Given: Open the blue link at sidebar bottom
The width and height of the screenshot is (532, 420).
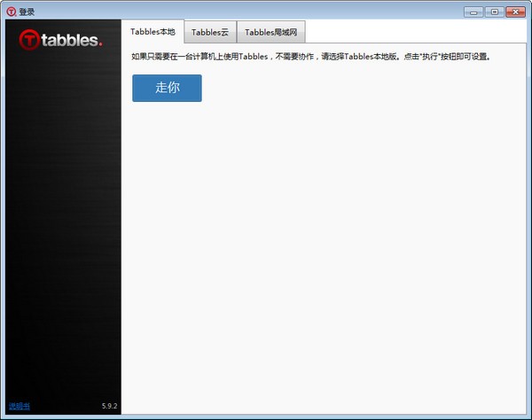Looking at the screenshot, I should coord(20,406).
